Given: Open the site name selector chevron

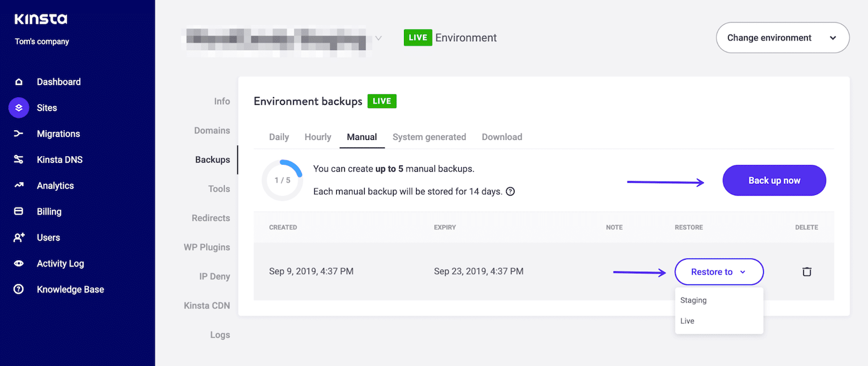Looking at the screenshot, I should coord(378,38).
